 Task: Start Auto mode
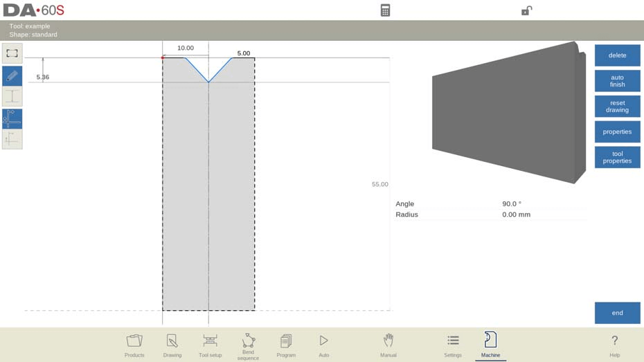(323, 345)
